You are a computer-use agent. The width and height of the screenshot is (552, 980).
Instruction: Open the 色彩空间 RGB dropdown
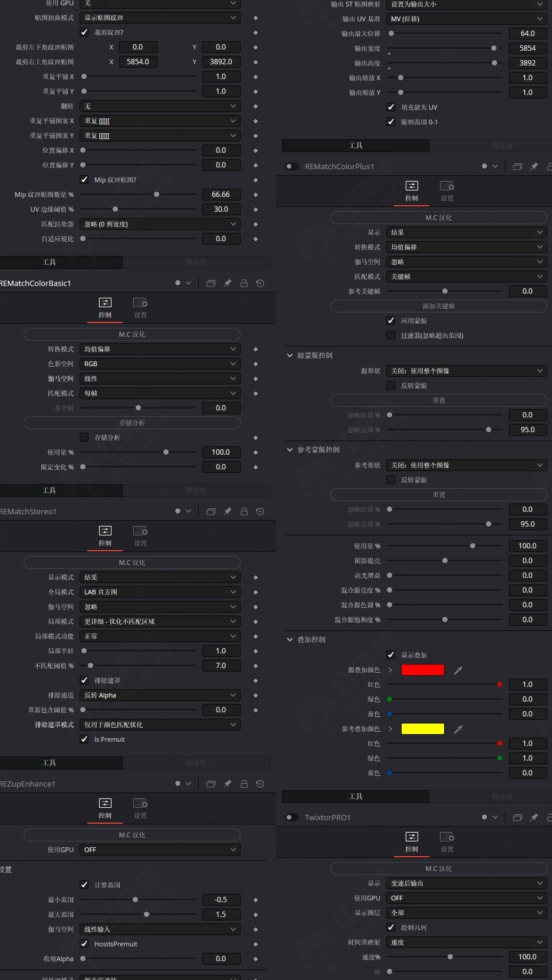[160, 364]
